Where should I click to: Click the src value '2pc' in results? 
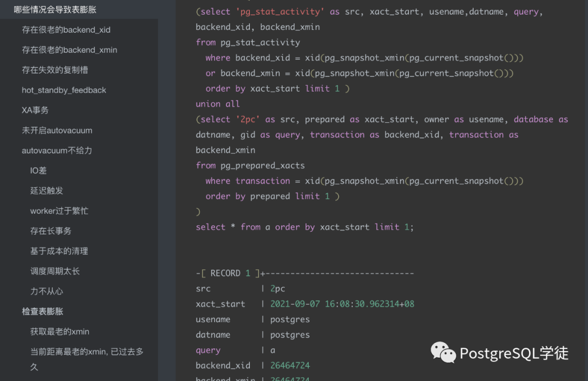(278, 289)
